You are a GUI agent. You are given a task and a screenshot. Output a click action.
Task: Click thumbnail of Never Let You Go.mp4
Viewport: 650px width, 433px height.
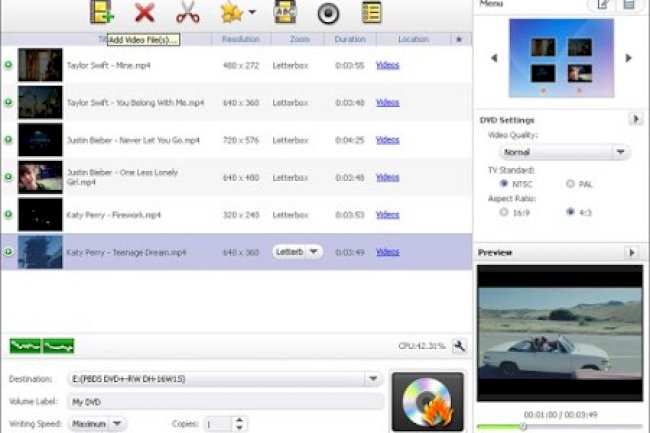pos(40,140)
